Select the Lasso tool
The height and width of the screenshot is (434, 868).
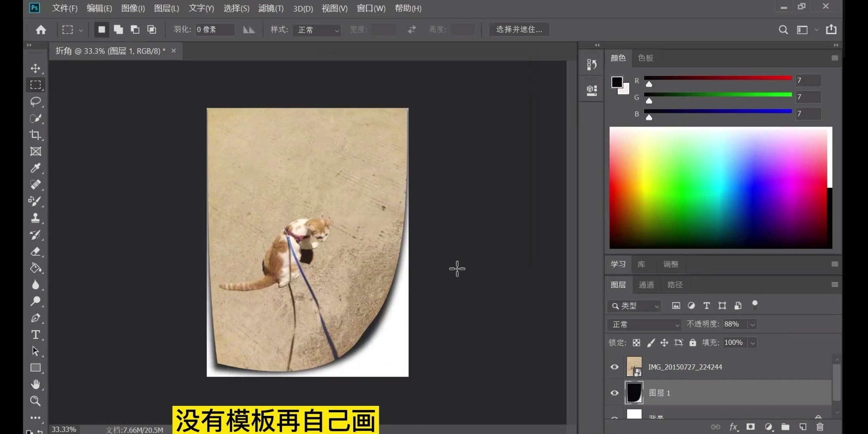[x=35, y=102]
